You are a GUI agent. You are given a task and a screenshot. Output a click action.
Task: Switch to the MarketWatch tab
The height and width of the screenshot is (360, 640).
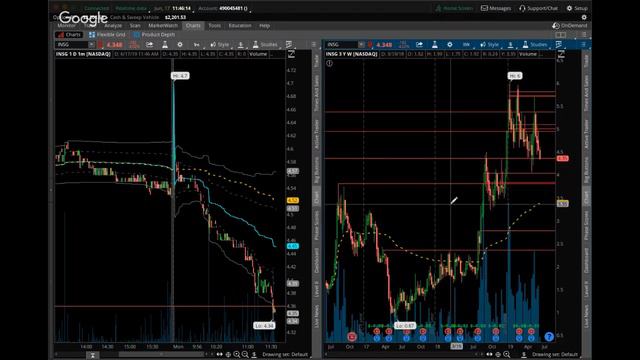point(163,25)
